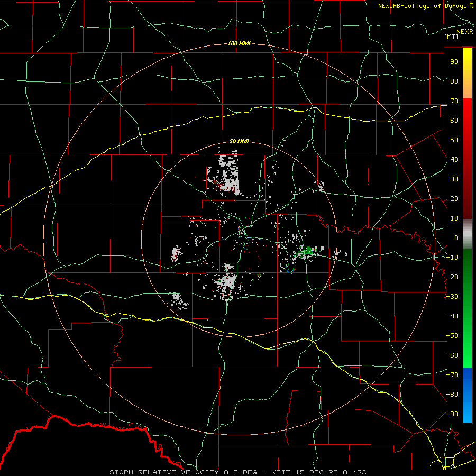
Task: Click the 90 value on the velocity scale
Action: click(x=454, y=62)
